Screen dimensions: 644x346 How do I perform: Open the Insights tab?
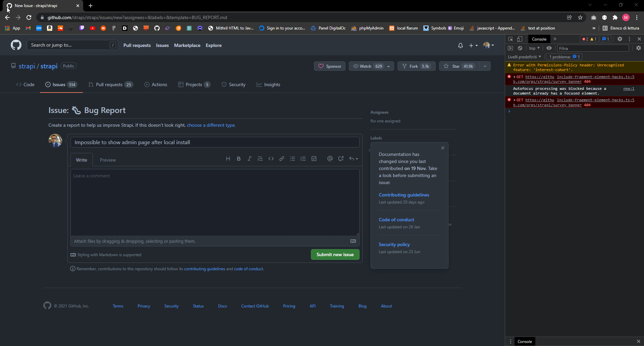pos(268,84)
